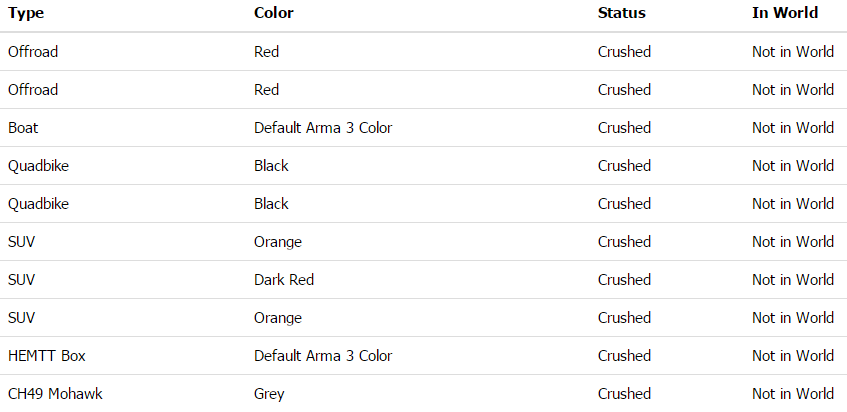Click Default Arma 3 Color for HEMTT Box
847x412 pixels.
pyautogui.click(x=323, y=356)
